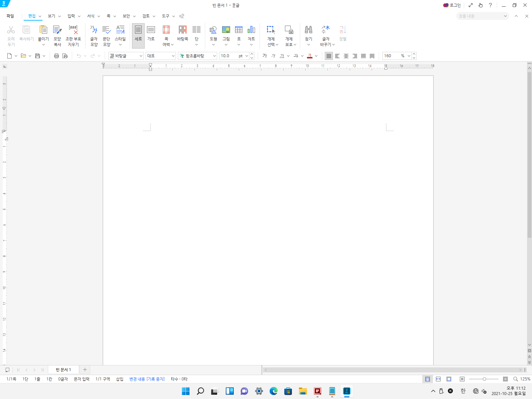
Task: Expand the font color dropdown arrow
Action: pos(316,56)
